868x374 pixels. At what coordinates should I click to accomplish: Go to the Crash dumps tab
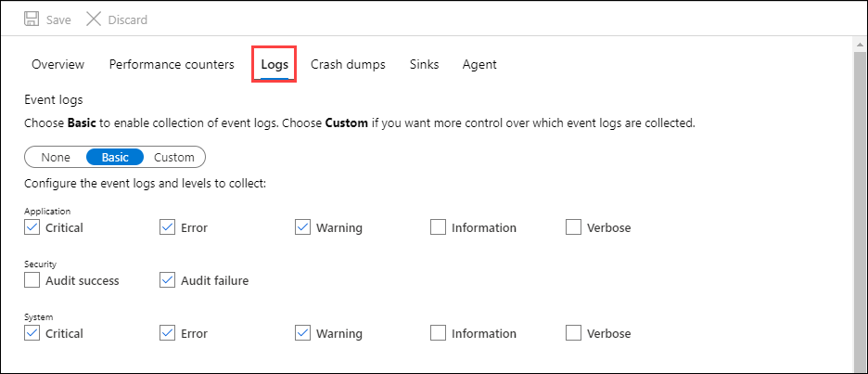pos(348,64)
